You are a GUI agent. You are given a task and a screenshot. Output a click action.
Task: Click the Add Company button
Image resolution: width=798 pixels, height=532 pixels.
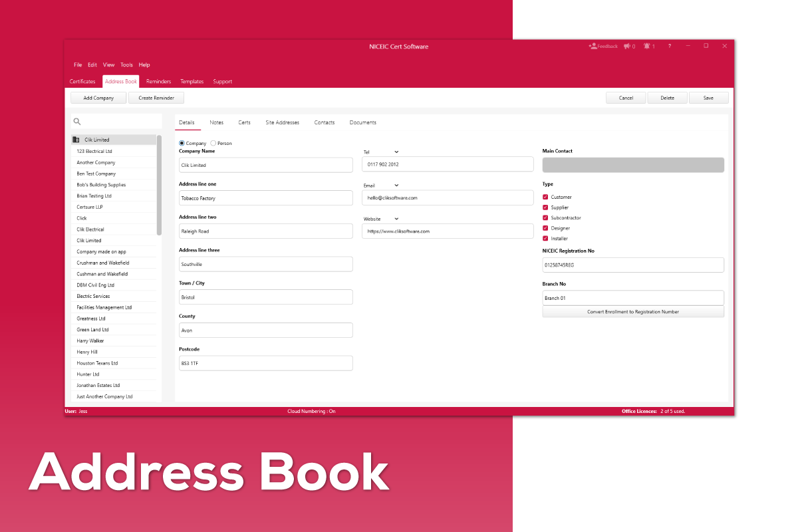pos(98,98)
